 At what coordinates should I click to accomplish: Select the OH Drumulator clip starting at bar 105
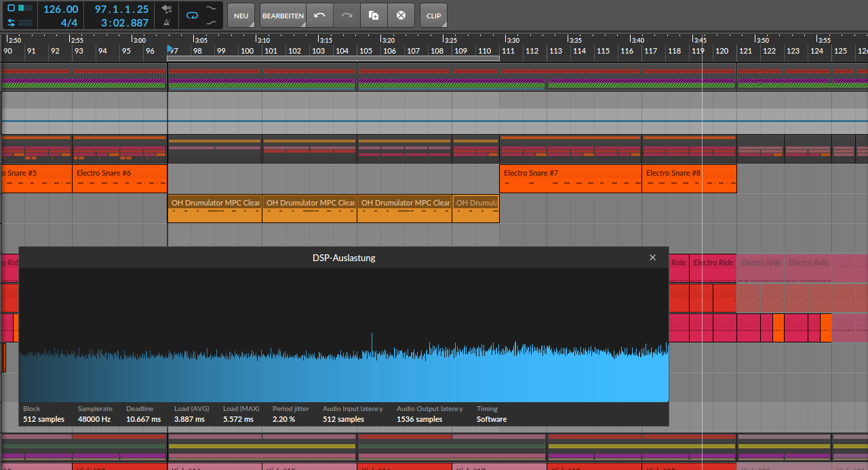[x=404, y=209]
